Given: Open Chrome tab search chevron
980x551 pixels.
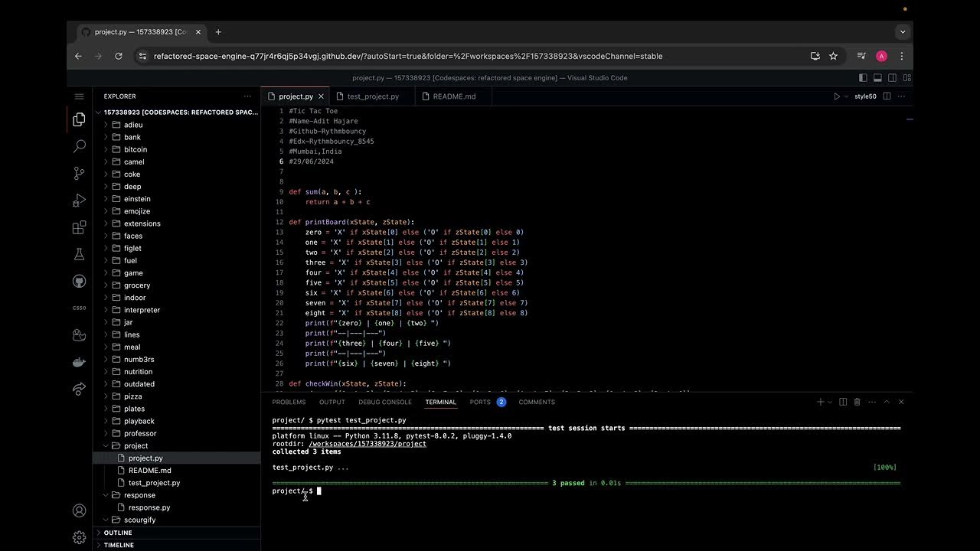Looking at the screenshot, I should pyautogui.click(x=903, y=32).
